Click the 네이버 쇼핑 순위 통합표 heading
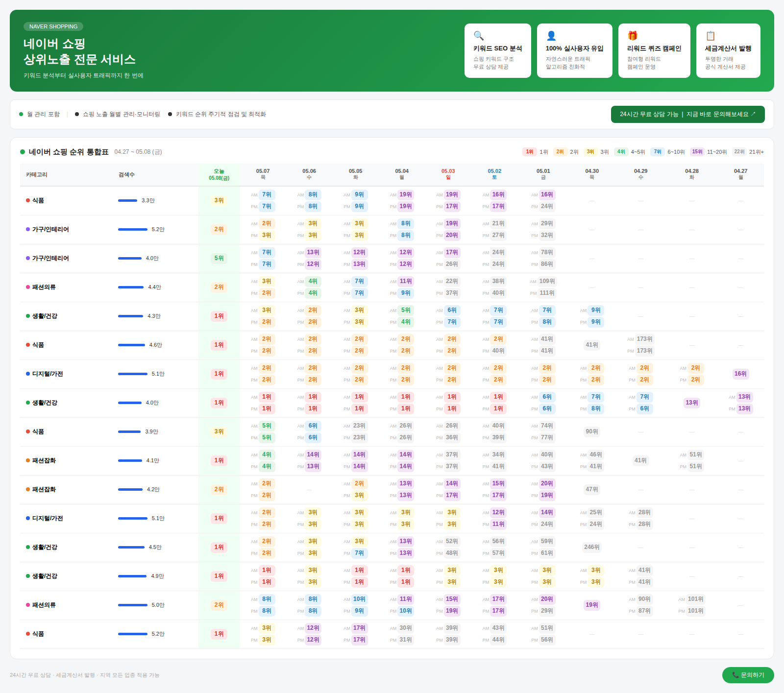This screenshot has height=693, width=784. [69, 152]
